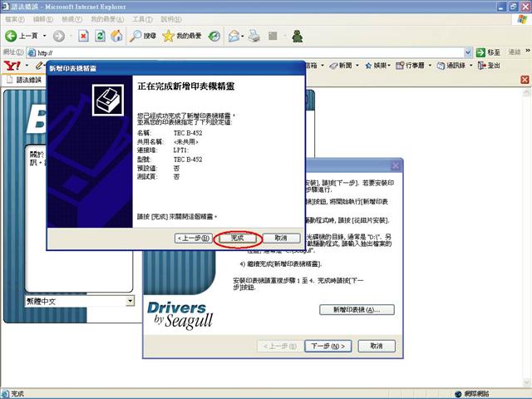
Task: Click the IE Back arrow icon
Action: (11, 36)
